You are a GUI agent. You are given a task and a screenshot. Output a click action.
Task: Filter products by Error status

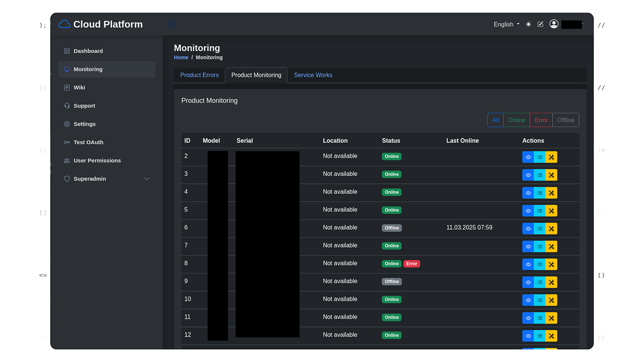click(x=541, y=120)
